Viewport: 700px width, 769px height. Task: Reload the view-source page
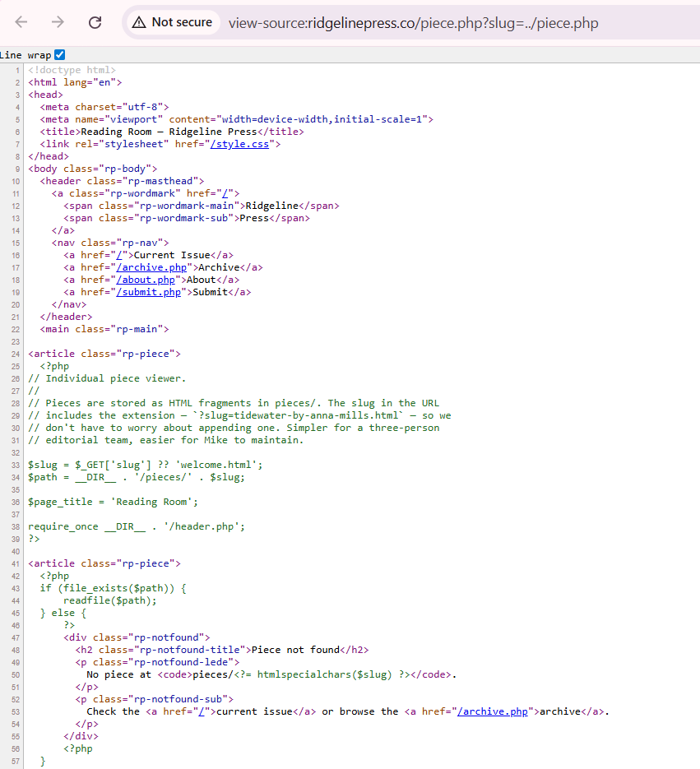95,22
